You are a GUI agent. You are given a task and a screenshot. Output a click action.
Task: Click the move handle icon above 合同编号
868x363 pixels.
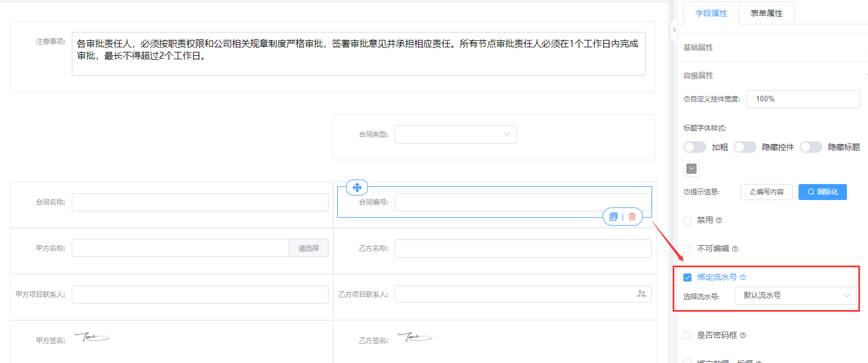[357, 187]
